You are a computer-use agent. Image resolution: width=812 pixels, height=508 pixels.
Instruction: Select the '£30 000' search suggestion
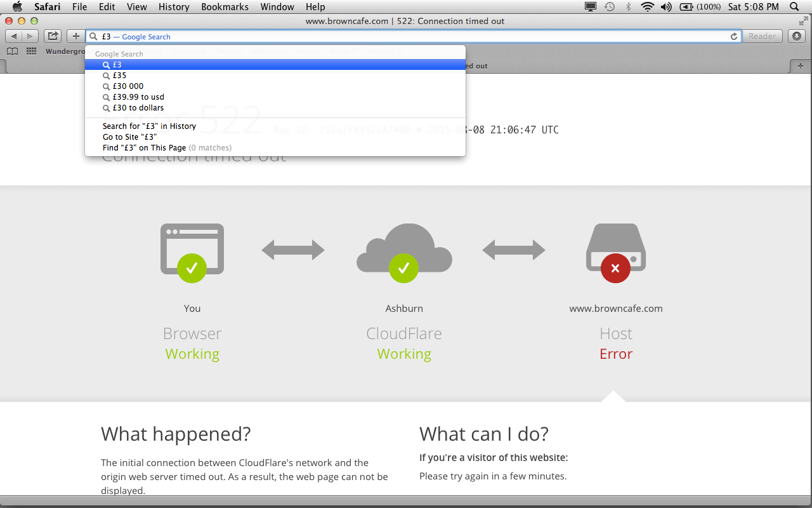point(275,86)
